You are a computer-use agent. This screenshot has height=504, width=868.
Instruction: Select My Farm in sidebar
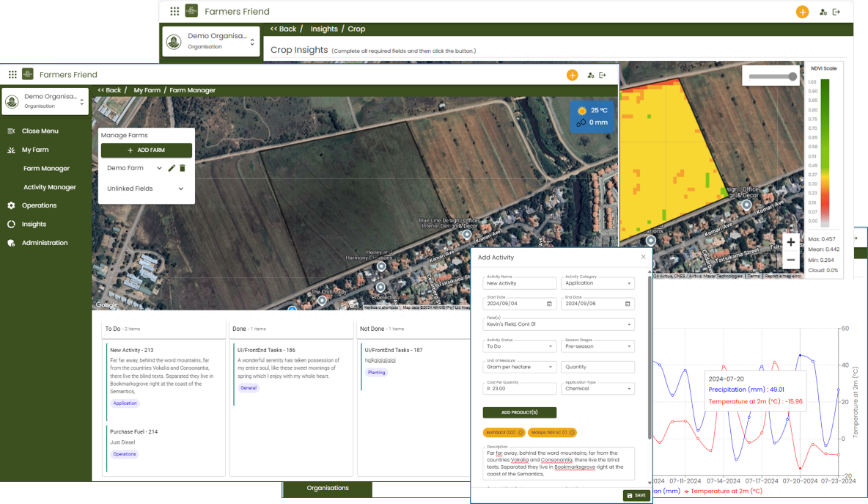(35, 150)
